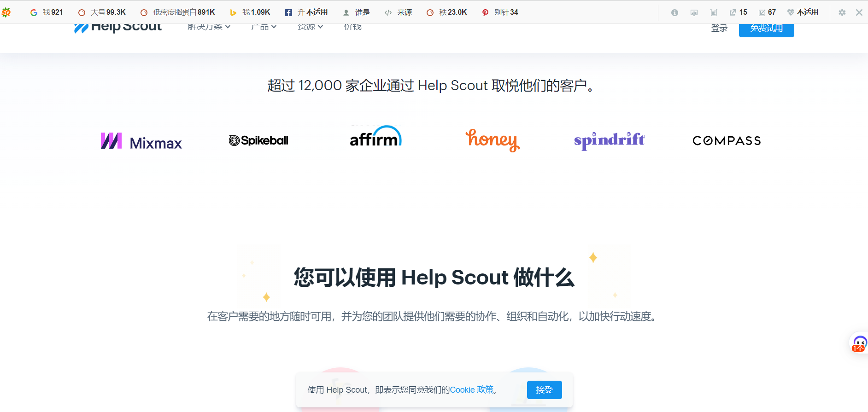Open the 价钱 pricing page
Viewport: 868px width, 412px height.
352,27
